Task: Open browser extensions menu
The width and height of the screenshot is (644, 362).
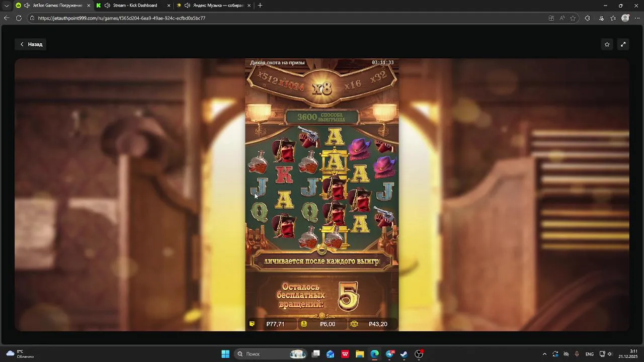Action: tap(587, 18)
